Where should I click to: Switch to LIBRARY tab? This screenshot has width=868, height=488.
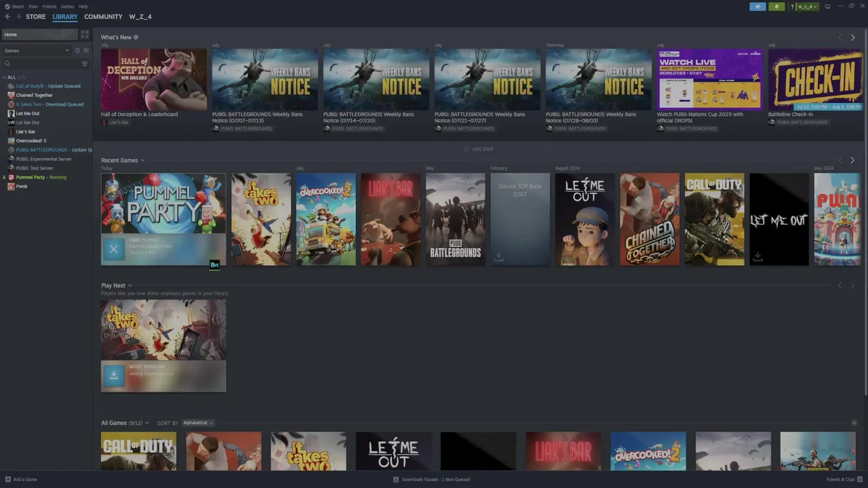(65, 17)
